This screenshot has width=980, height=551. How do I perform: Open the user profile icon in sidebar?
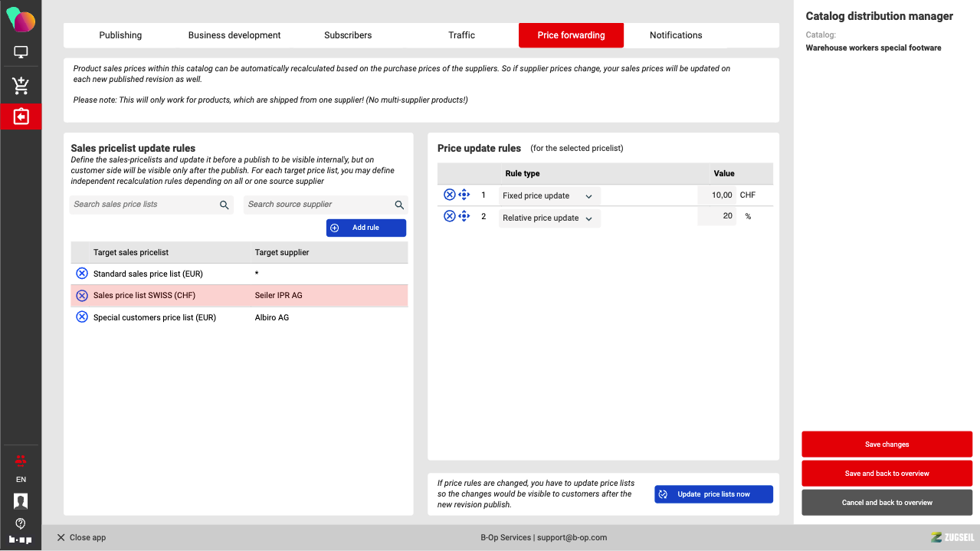coord(21,501)
